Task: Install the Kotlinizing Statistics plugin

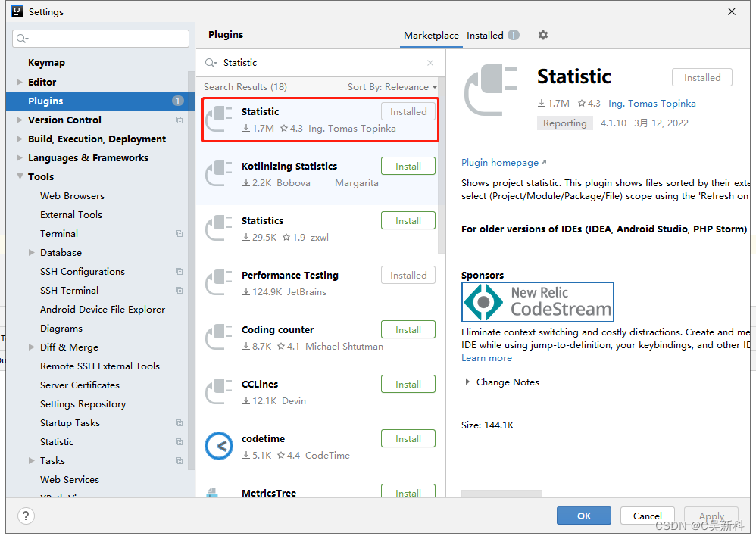Action: click(408, 167)
